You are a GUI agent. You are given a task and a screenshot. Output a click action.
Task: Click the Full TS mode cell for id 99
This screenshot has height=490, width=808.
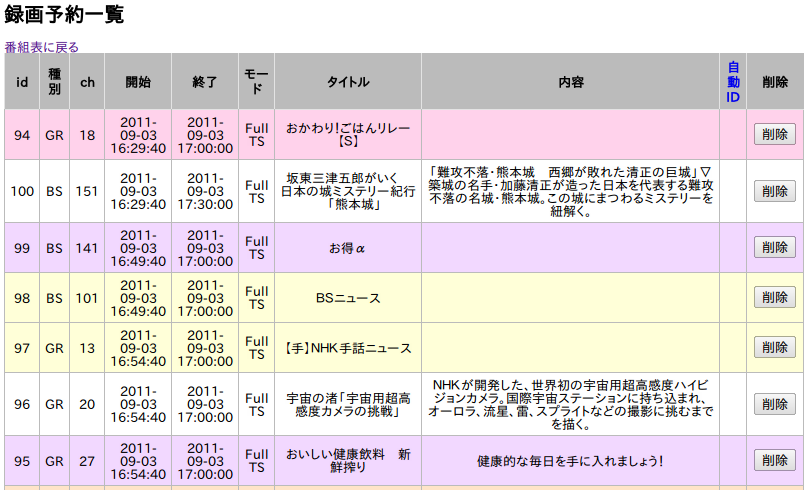pos(257,248)
